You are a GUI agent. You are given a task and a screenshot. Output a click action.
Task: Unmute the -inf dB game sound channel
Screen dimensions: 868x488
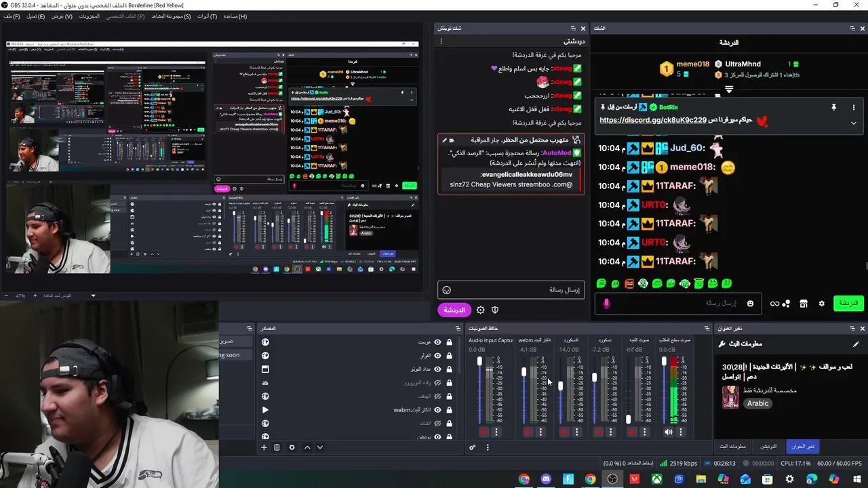pos(632,432)
